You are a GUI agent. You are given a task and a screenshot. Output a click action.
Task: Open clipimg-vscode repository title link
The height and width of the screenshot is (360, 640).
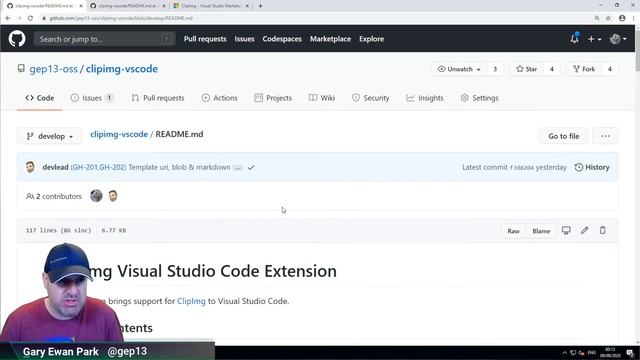[122, 69]
